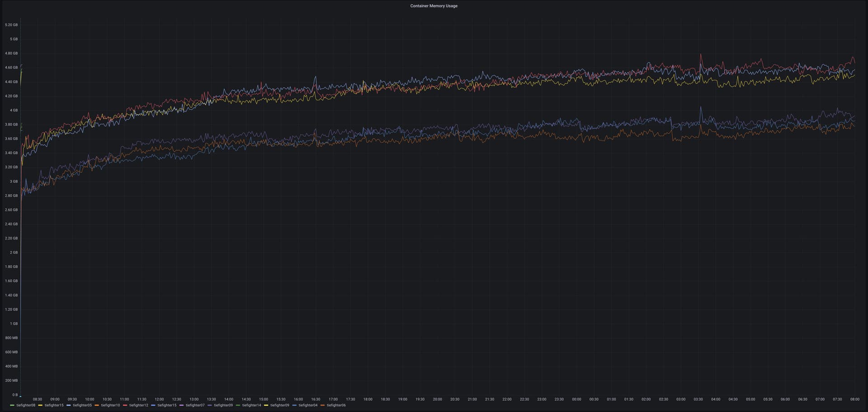Image resolution: width=868 pixels, height=412 pixels.
Task: Open the Container Memory Usage panel title menu
Action: coord(434,6)
